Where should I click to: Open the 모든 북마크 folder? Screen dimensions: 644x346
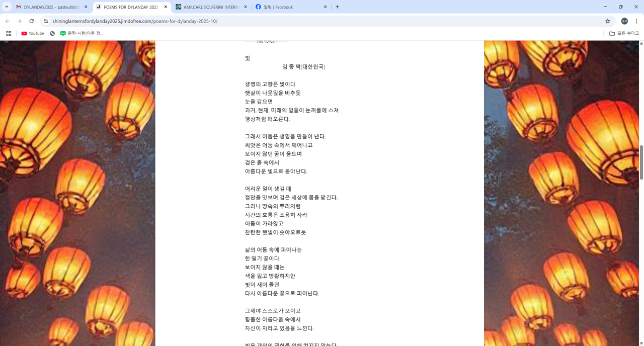click(624, 34)
